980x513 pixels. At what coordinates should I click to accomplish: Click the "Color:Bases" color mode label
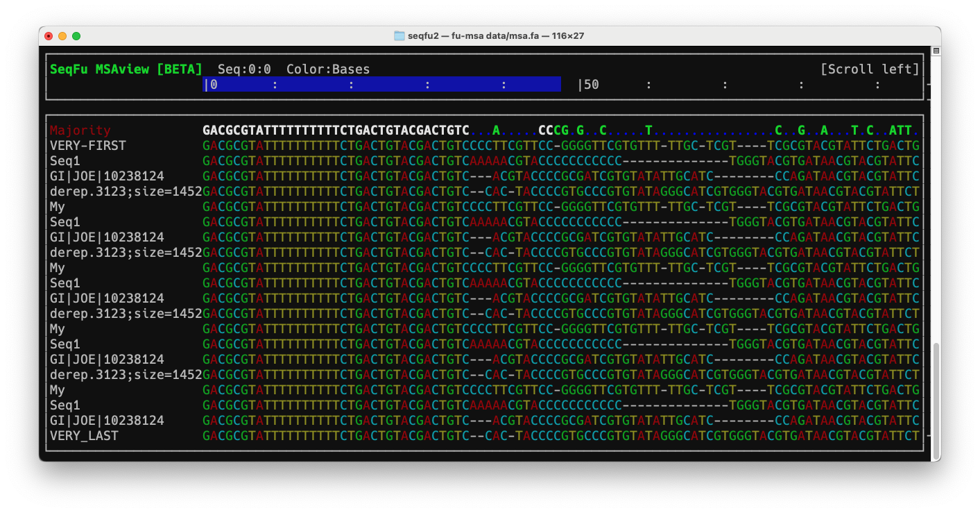[328, 69]
